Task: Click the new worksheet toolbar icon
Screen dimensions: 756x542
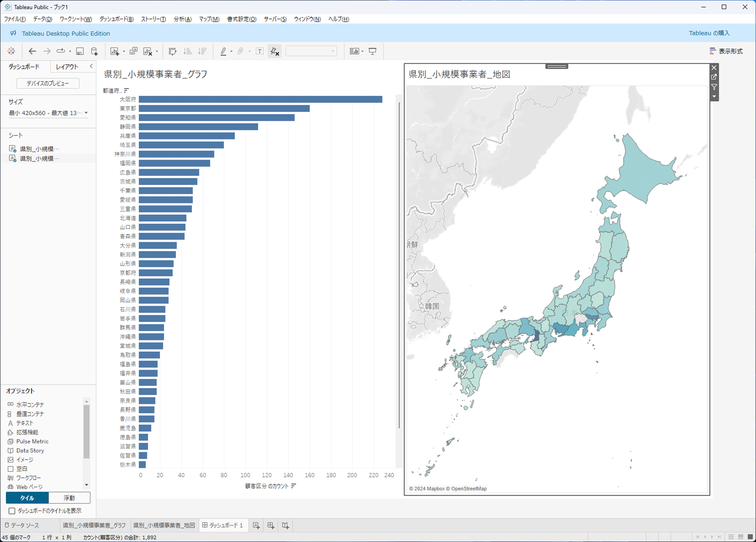Action: (x=115, y=51)
